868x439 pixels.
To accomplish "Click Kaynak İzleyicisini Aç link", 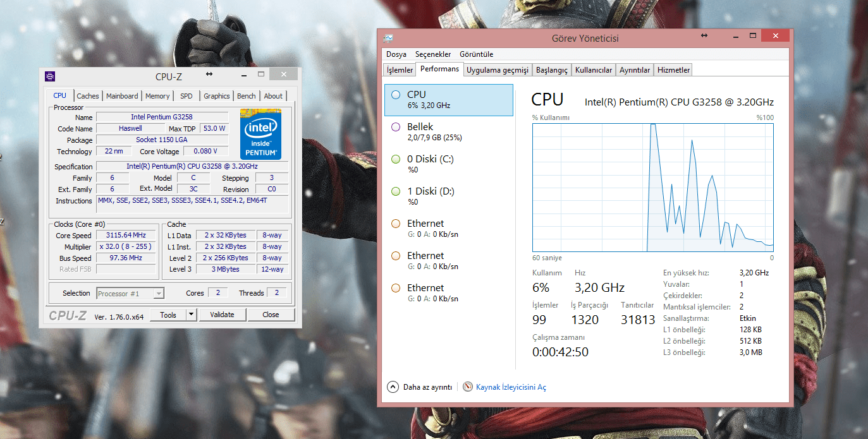I will pos(511,387).
